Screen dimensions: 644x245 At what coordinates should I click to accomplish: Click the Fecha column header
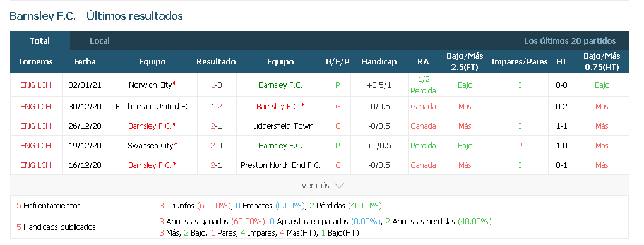click(85, 62)
